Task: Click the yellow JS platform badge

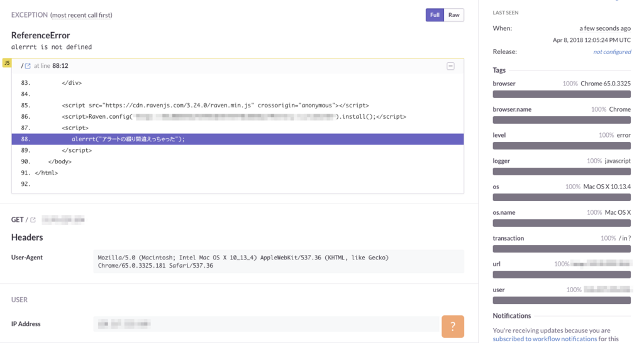Action: click(7, 63)
